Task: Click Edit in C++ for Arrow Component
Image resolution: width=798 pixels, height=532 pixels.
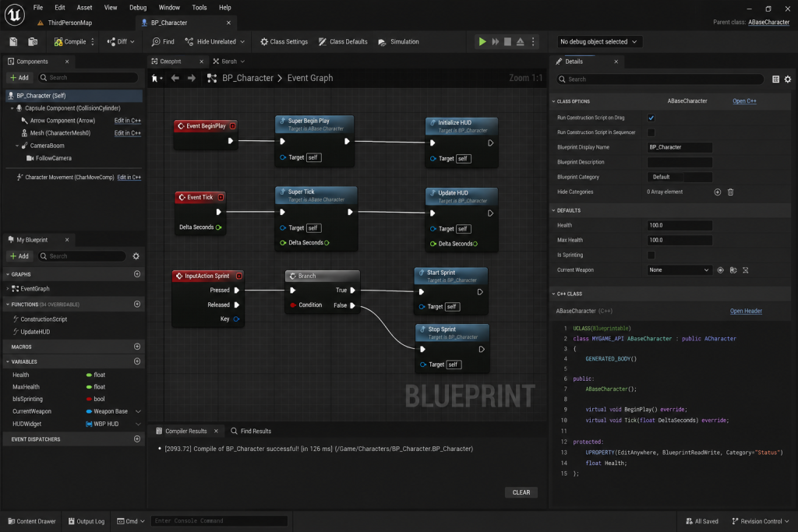Action: click(x=127, y=121)
